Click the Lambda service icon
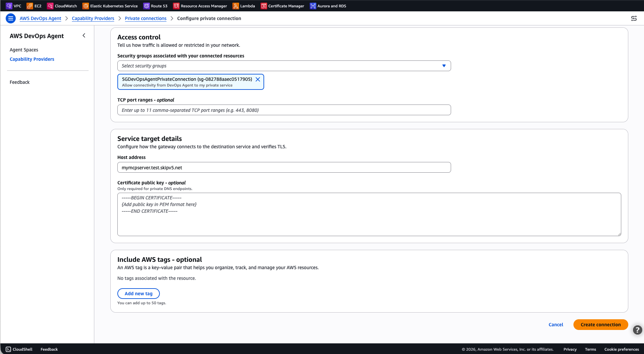The width and height of the screenshot is (644, 354). tap(236, 6)
